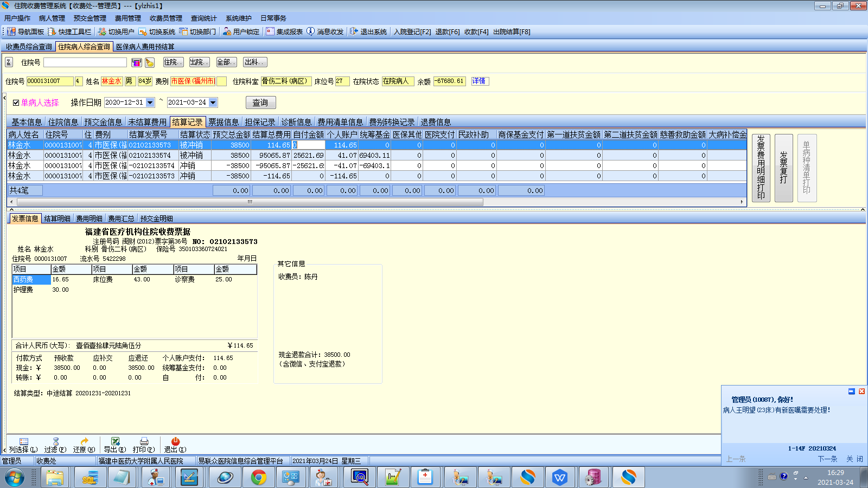Click the 住院号 search input field
The width and height of the screenshot is (868, 488).
85,63
